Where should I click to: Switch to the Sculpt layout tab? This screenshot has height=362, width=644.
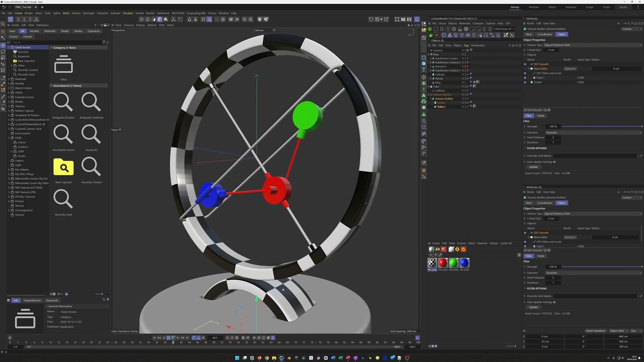[589, 7]
